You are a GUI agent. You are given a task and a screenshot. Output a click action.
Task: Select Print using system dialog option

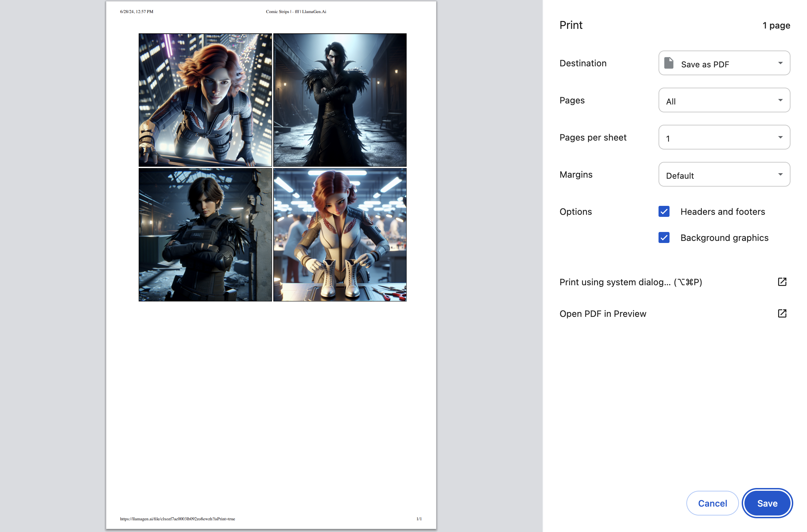coord(630,282)
